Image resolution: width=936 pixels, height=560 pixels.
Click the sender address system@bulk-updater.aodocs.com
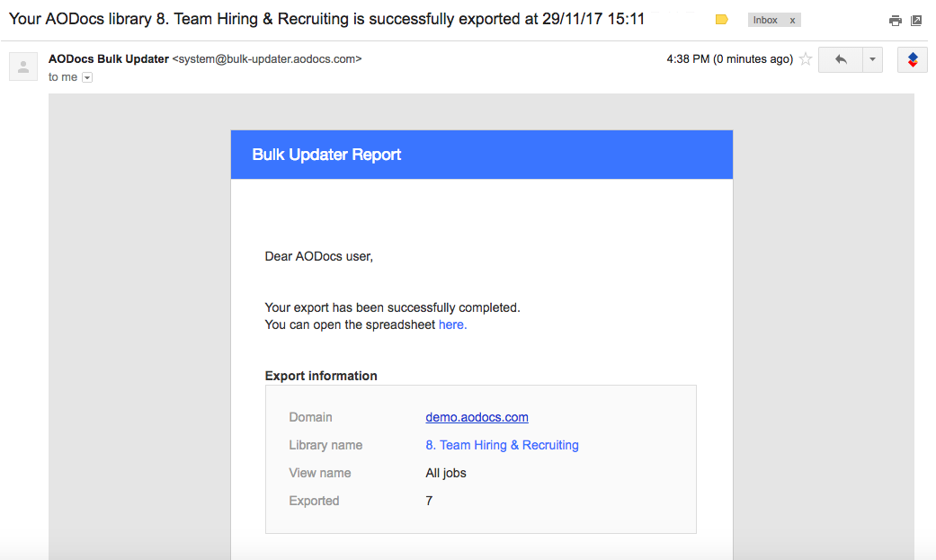(267, 59)
